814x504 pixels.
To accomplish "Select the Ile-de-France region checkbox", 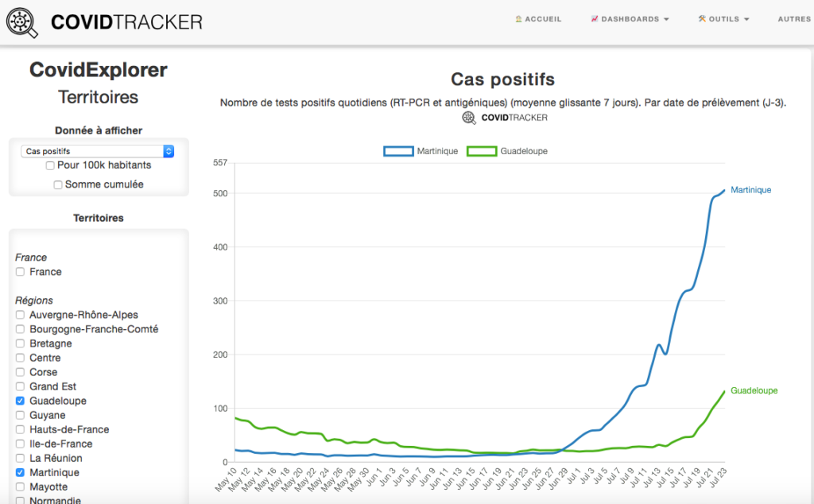I will tap(20, 444).
